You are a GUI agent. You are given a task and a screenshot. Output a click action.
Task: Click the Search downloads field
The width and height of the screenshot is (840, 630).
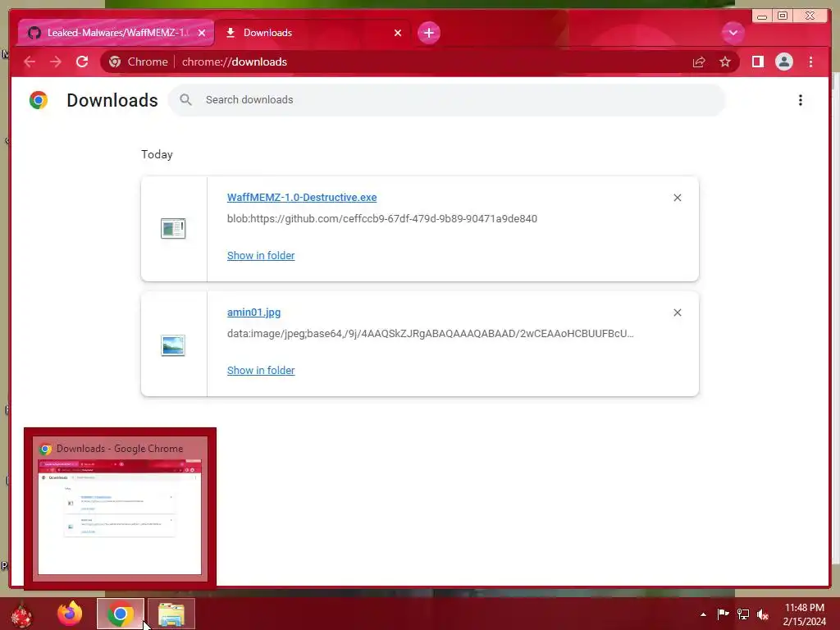(x=446, y=99)
